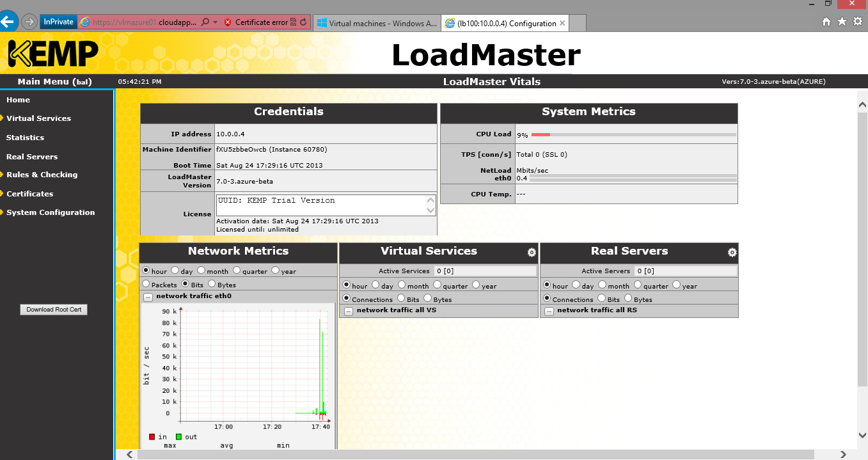Click the Active Servers value field
868x460 pixels.
coord(686,271)
